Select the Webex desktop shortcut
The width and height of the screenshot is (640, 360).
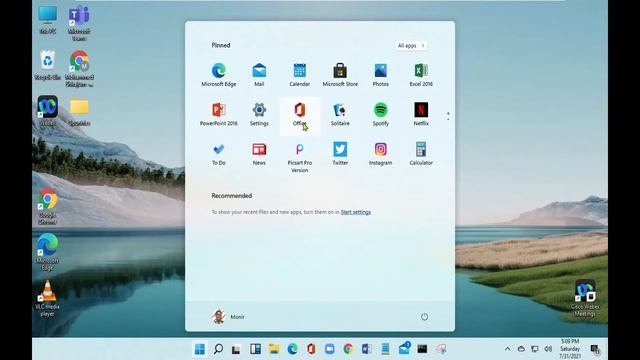48,111
